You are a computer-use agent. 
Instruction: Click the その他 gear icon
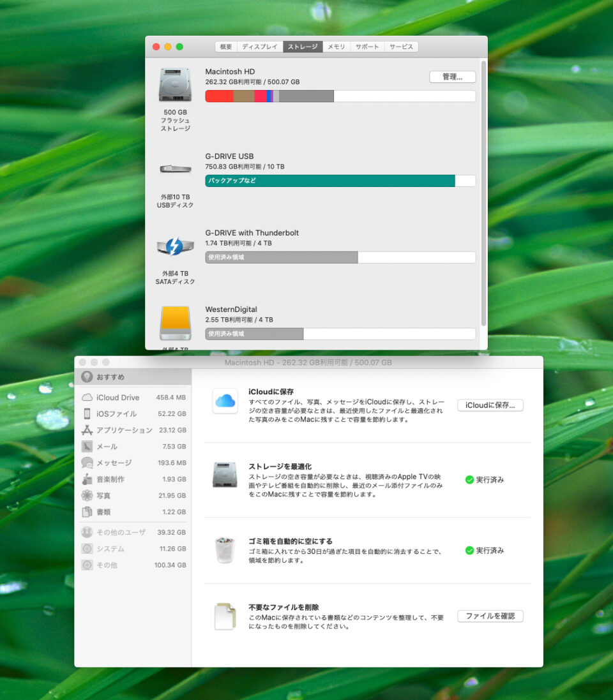87,565
